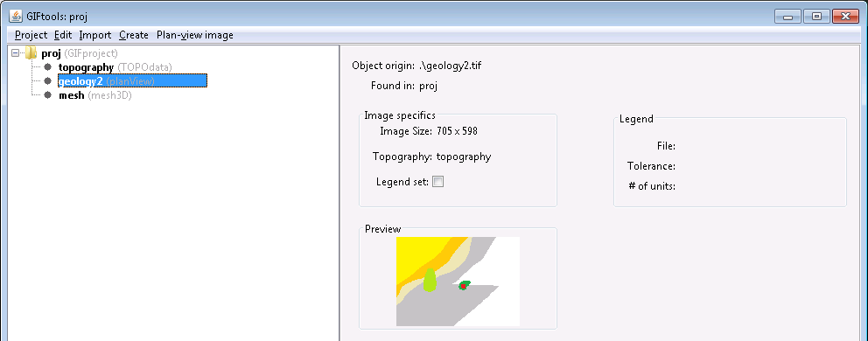Click the Topography value 'topography'
This screenshot has height=341, width=868.
tap(464, 157)
